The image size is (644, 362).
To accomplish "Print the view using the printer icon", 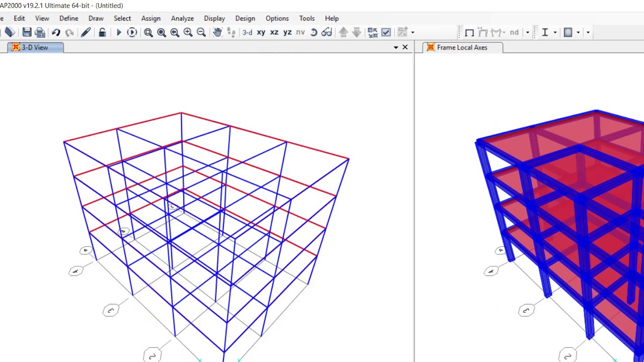I will [40, 32].
